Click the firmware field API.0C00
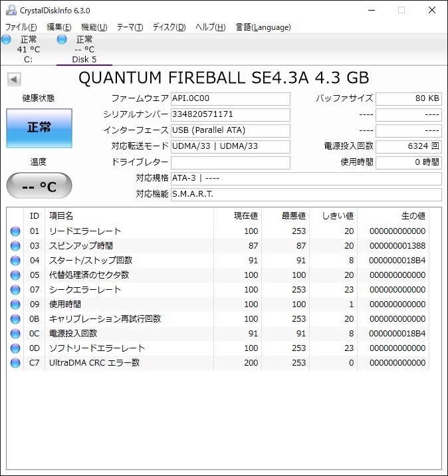This screenshot has height=476, width=448. click(x=231, y=98)
